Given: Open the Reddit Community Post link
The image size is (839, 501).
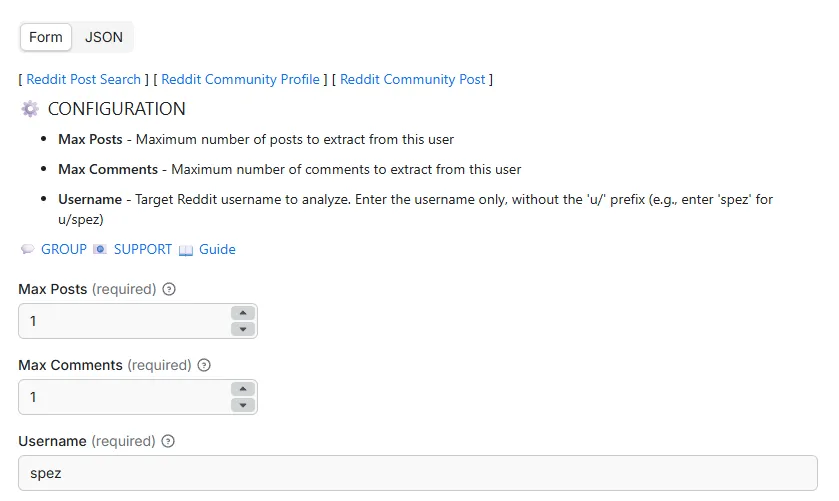Looking at the screenshot, I should click(413, 79).
